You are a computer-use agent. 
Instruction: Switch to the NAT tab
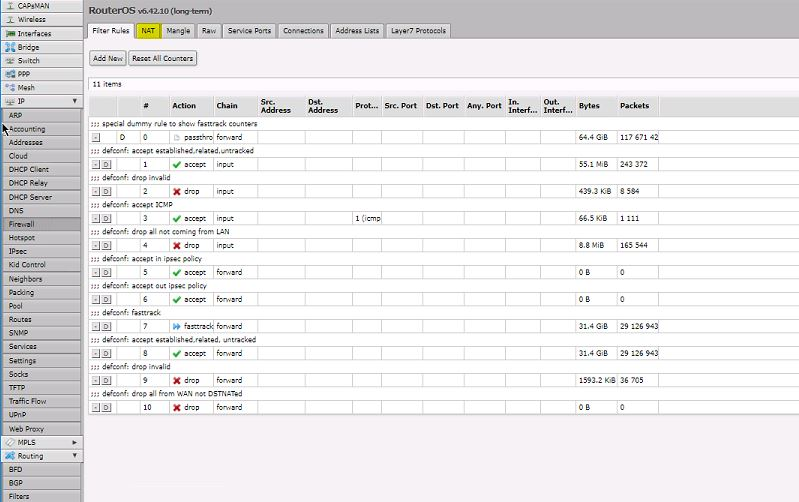148,31
